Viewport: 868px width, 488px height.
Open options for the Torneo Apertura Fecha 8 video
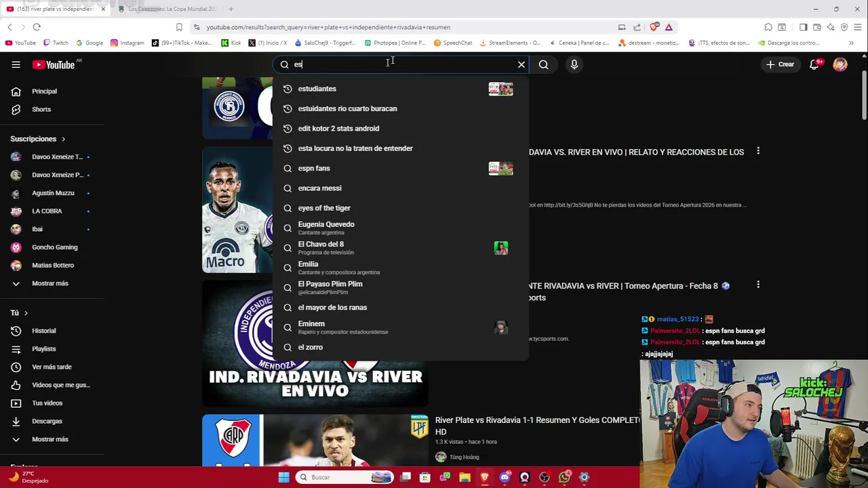758,285
